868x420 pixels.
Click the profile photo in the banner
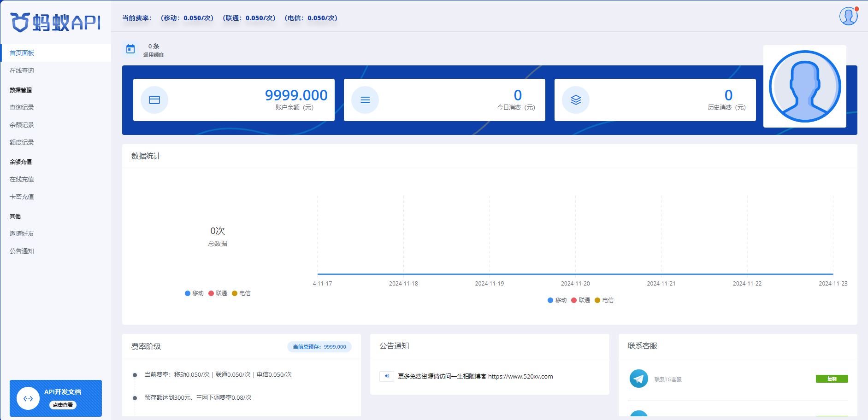pyautogui.click(x=804, y=85)
